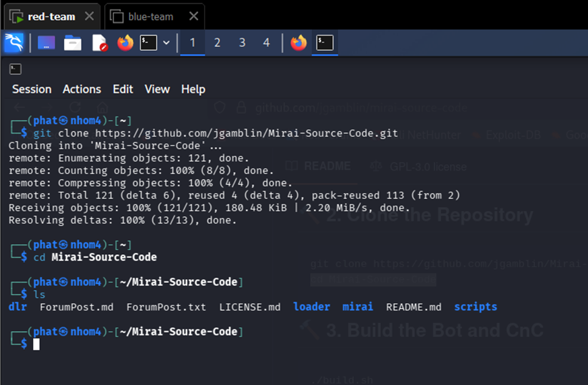Launch the text editor from the panel
The width and height of the screenshot is (588, 385).
(x=99, y=43)
